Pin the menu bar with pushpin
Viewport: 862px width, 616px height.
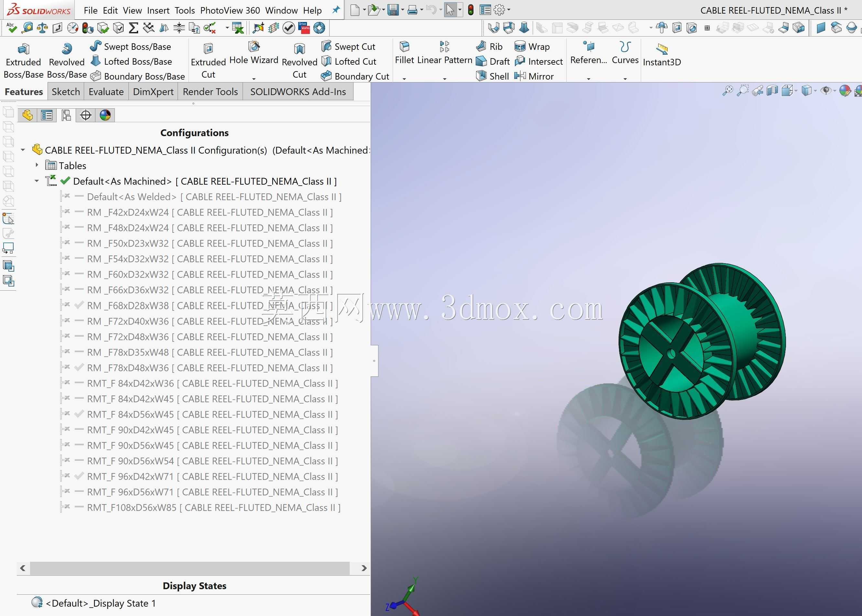[336, 10]
